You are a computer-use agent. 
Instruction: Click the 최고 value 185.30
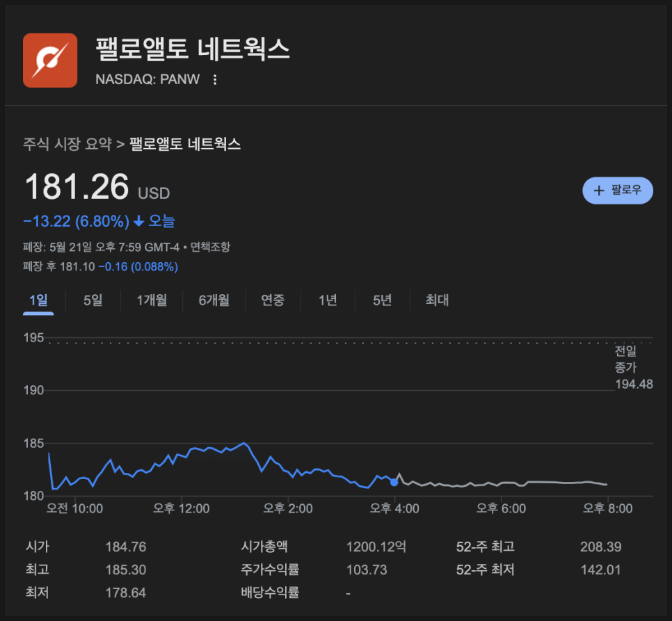tap(126, 570)
